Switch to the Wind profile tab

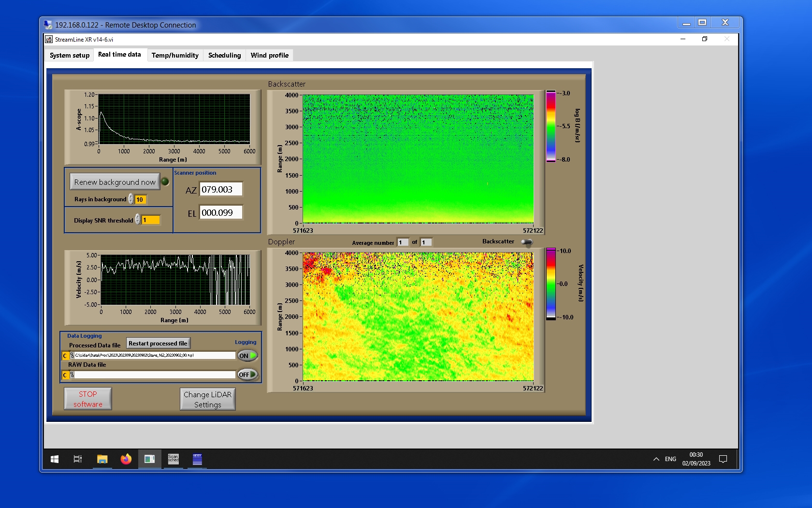269,55
